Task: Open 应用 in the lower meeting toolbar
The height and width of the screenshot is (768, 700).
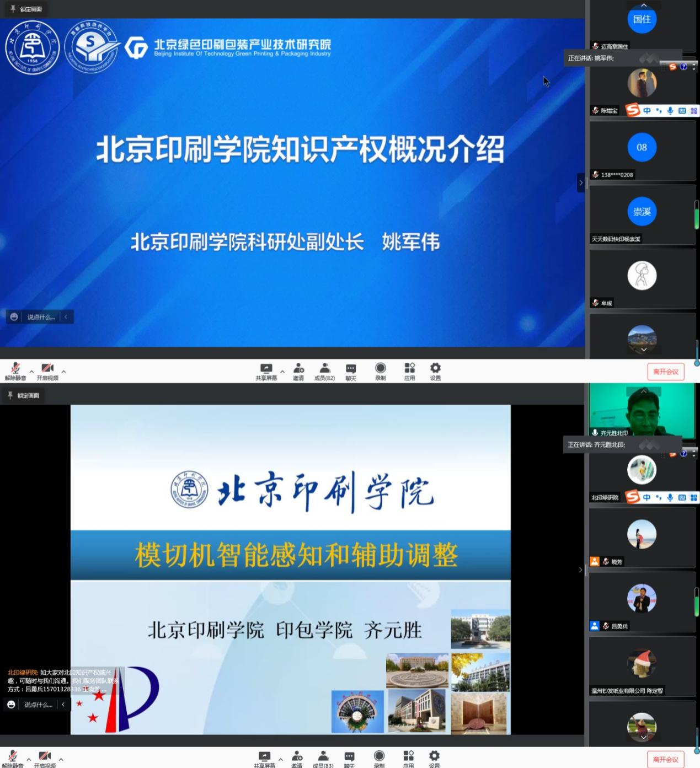Action: pos(408,758)
